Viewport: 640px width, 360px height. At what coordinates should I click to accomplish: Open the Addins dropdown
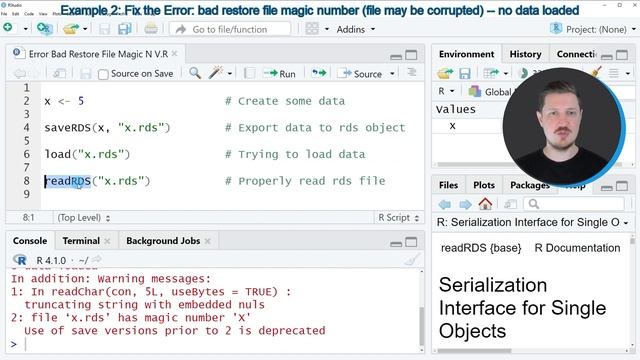point(356,29)
